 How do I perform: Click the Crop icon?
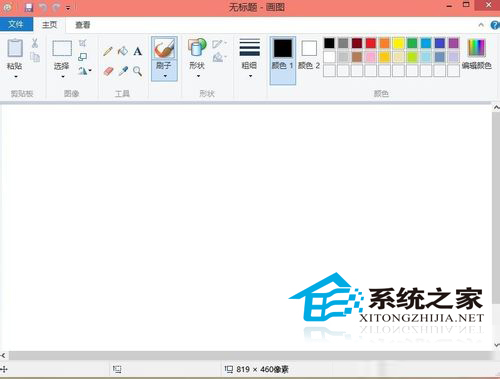tap(83, 43)
